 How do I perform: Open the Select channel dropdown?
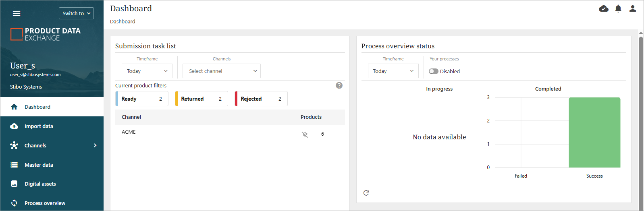[222, 71]
